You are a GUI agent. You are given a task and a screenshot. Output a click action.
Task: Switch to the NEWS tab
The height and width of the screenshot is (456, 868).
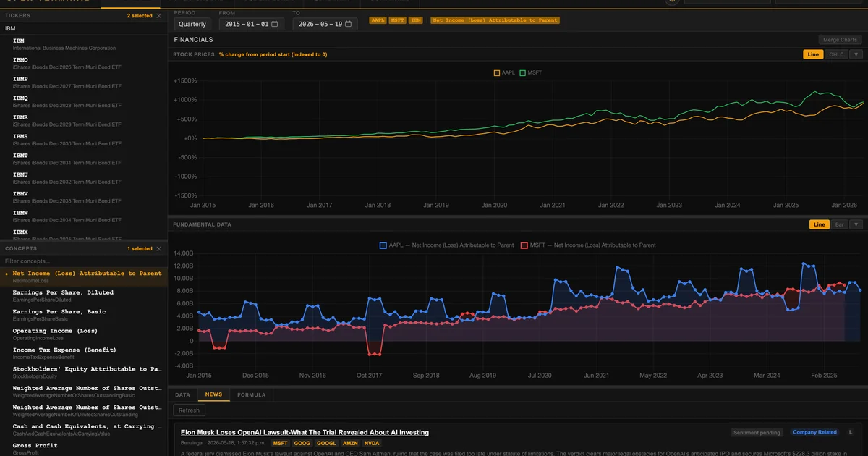[x=213, y=394]
